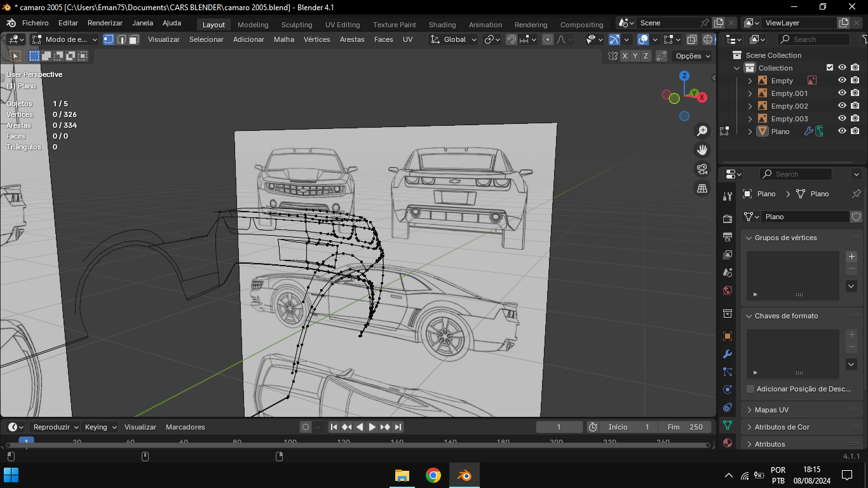Open Chrome from the Windows taskbar
This screenshot has height=488, width=868.
pyautogui.click(x=433, y=475)
